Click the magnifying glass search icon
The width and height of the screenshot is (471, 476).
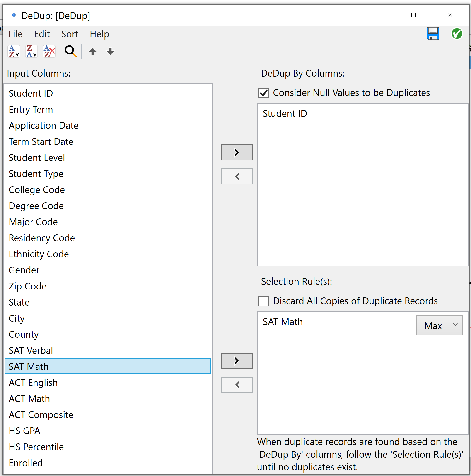(70, 51)
